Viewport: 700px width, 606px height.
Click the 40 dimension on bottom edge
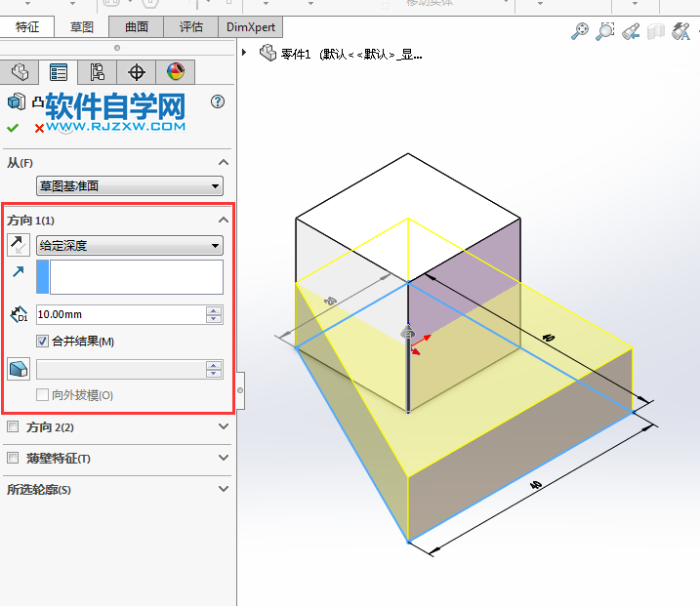click(536, 485)
